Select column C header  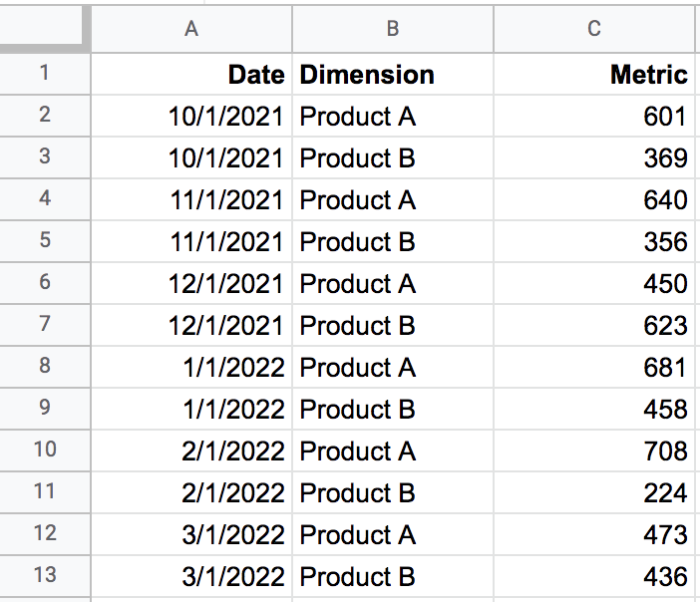pos(594,29)
